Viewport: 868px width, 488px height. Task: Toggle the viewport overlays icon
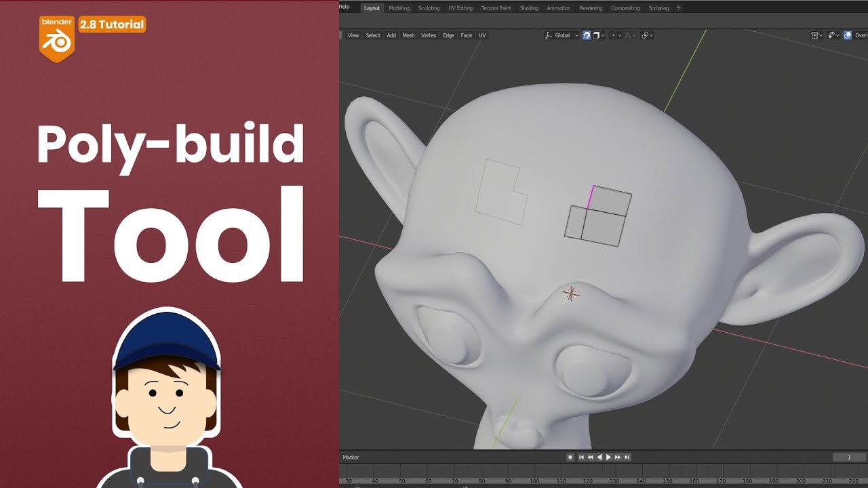click(848, 35)
